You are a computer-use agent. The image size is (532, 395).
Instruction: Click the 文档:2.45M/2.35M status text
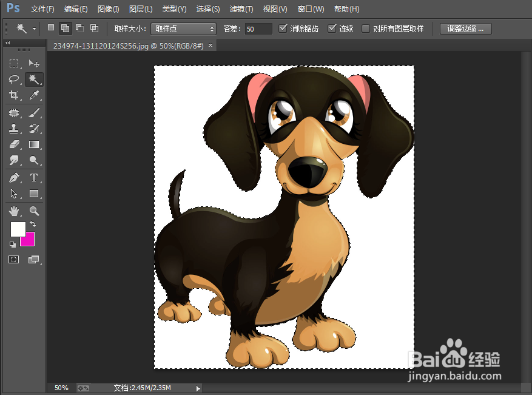click(x=142, y=388)
